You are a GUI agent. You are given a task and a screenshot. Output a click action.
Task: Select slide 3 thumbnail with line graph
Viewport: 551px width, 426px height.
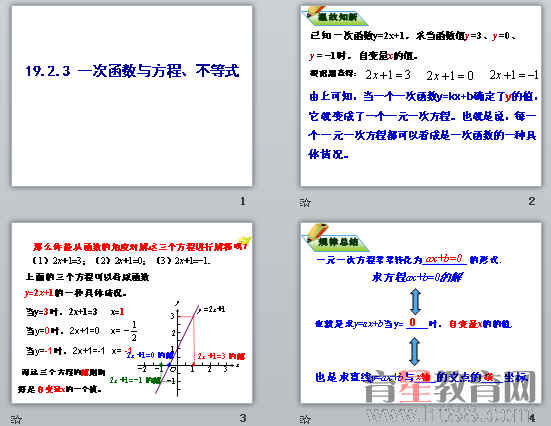[x=132, y=313]
